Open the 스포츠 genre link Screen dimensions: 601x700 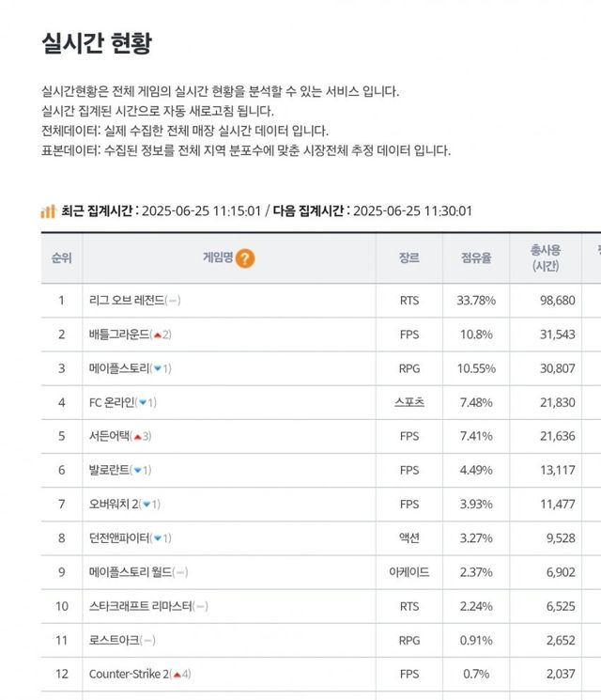tap(409, 402)
